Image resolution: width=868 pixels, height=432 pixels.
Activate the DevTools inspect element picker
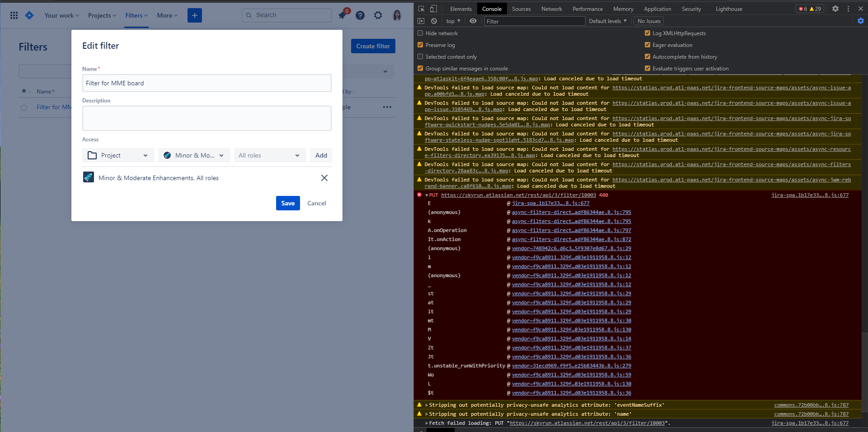(421, 9)
